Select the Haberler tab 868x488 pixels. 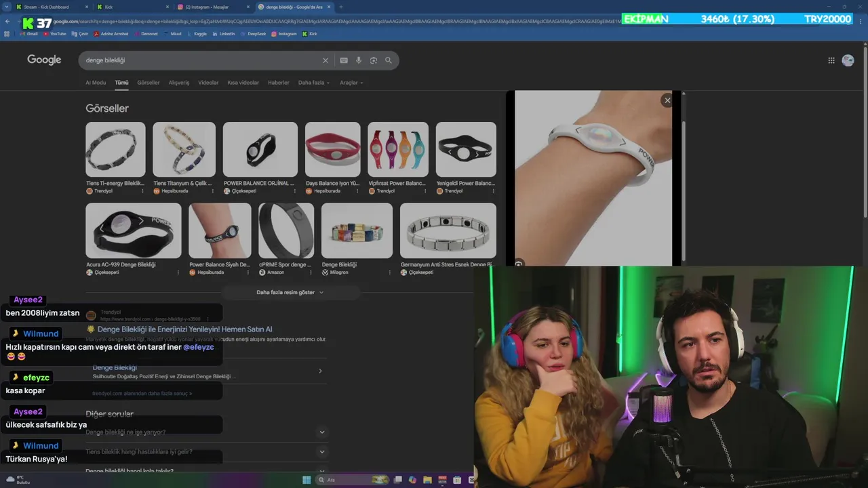click(279, 83)
